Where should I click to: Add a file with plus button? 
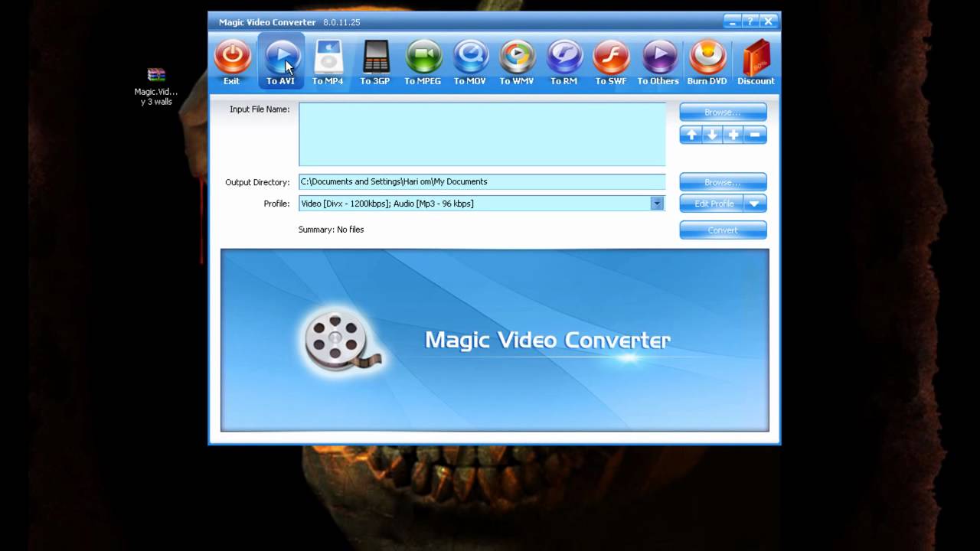(x=733, y=135)
